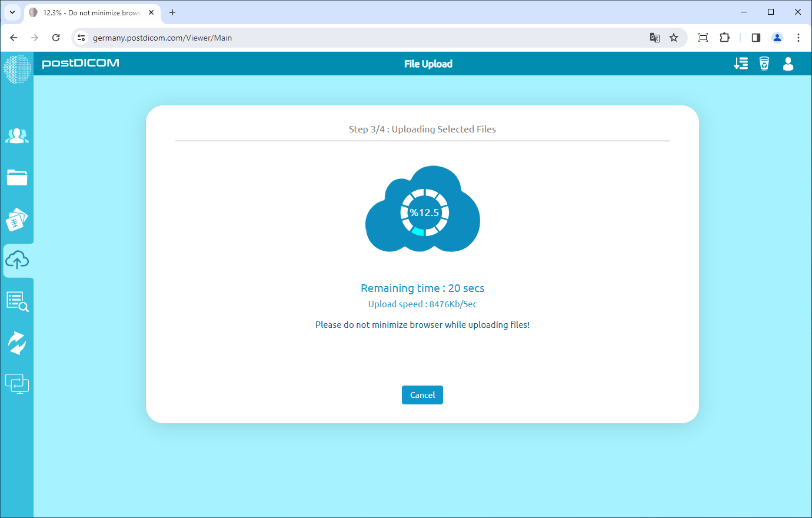Select the document anonymization tool in the sidebar
The image size is (812, 518).
coord(17,220)
